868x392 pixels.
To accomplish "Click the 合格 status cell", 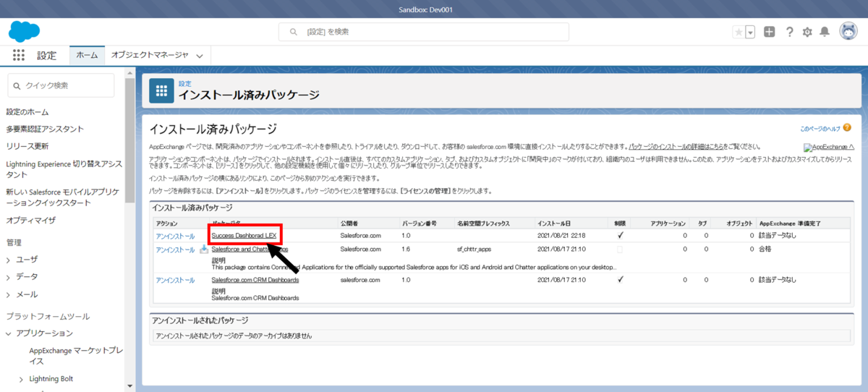I will (766, 250).
